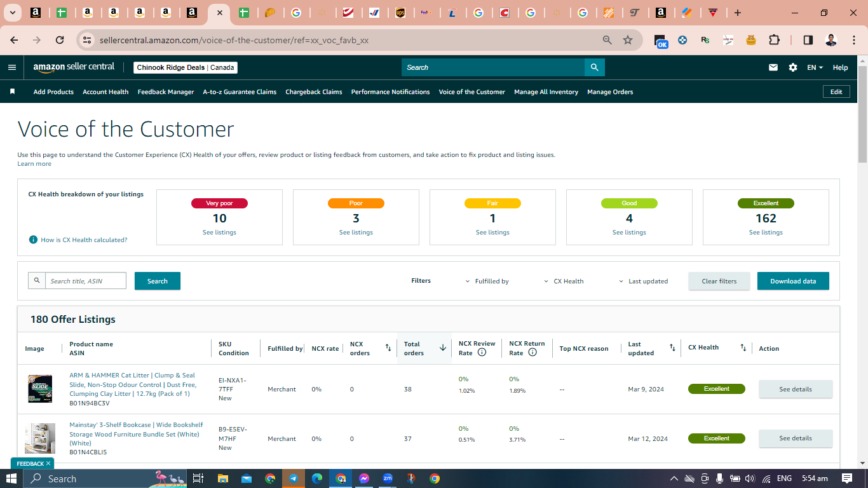Open the Chinook Ridge Deals account switcher
The image size is (868, 488).
tap(186, 67)
